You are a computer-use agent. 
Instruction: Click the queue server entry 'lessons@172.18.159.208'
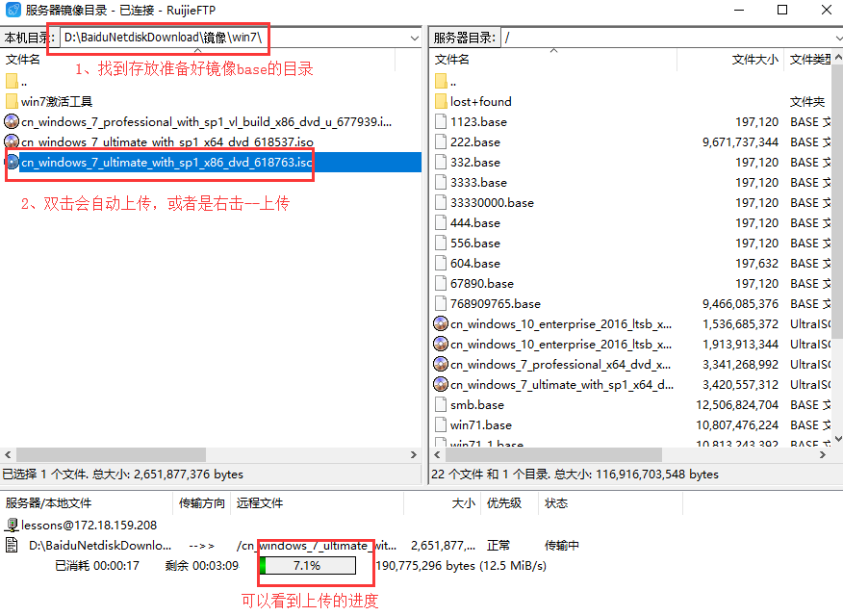(89, 525)
